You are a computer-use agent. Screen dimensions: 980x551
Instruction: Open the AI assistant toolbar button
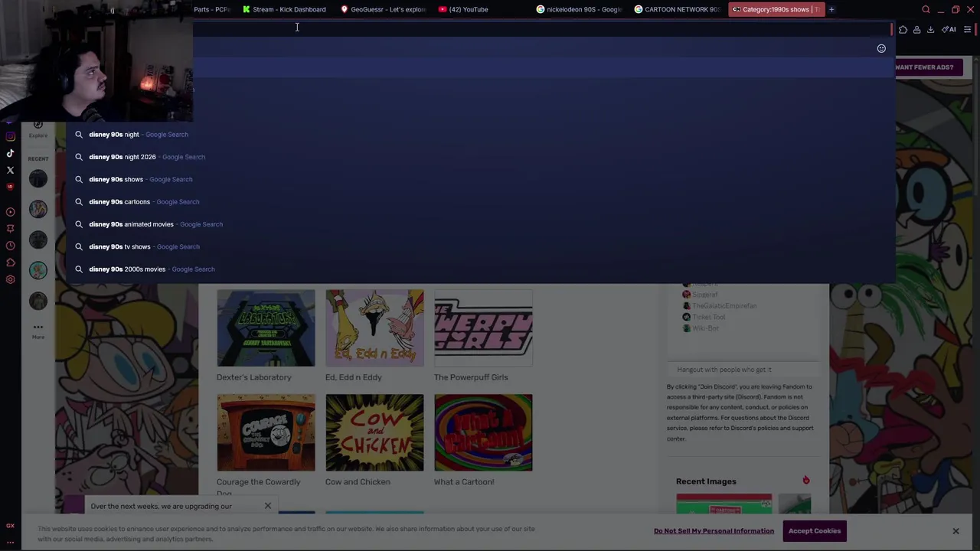(949, 29)
